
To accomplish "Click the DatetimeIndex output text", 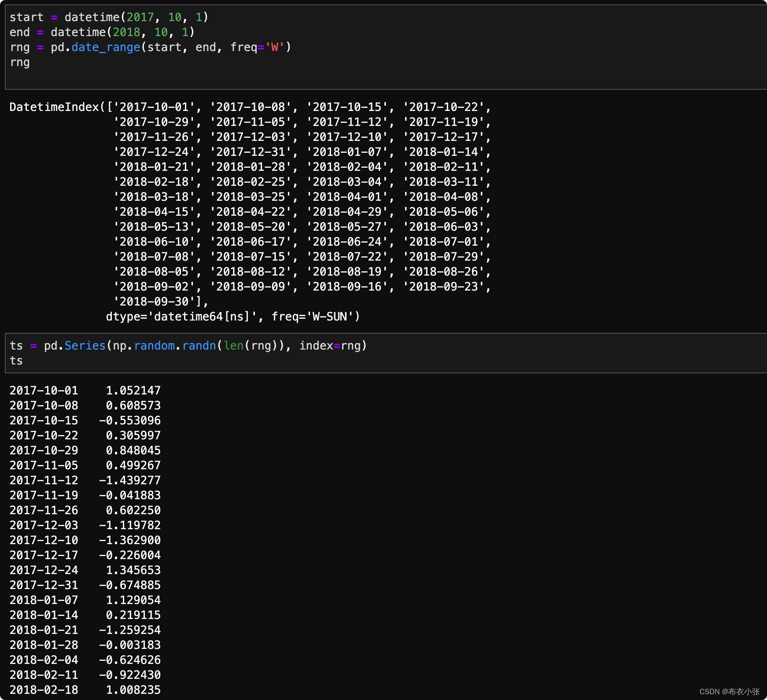I will (x=53, y=107).
